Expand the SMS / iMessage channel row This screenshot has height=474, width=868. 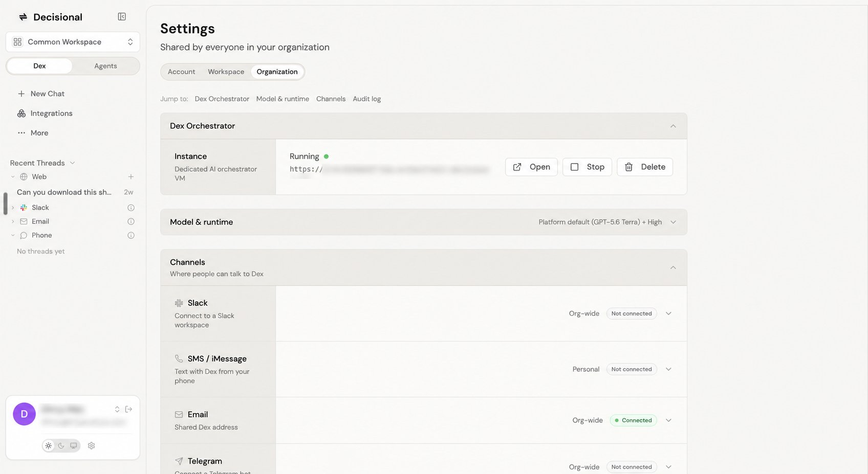[668, 369]
